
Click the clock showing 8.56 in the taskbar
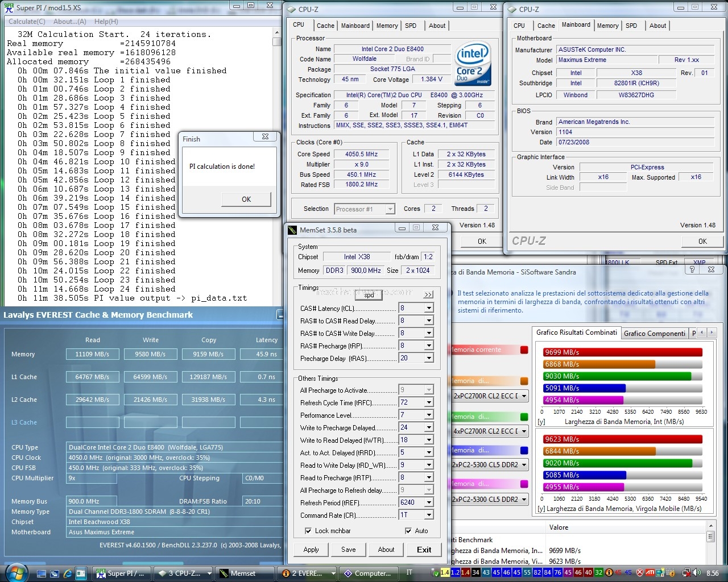click(713, 573)
